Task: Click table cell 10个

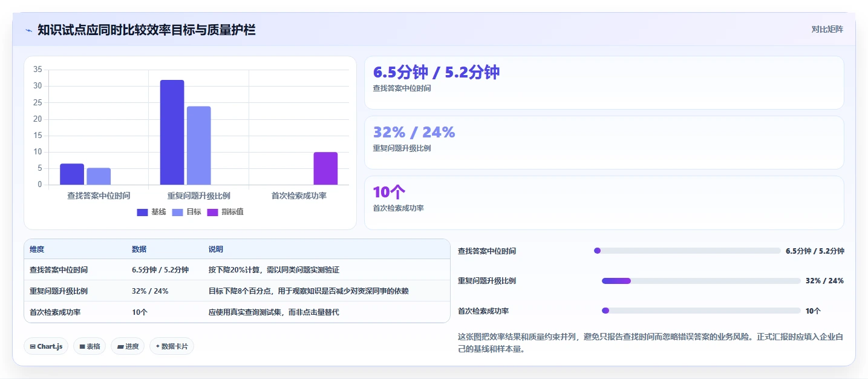Action: [x=140, y=312]
